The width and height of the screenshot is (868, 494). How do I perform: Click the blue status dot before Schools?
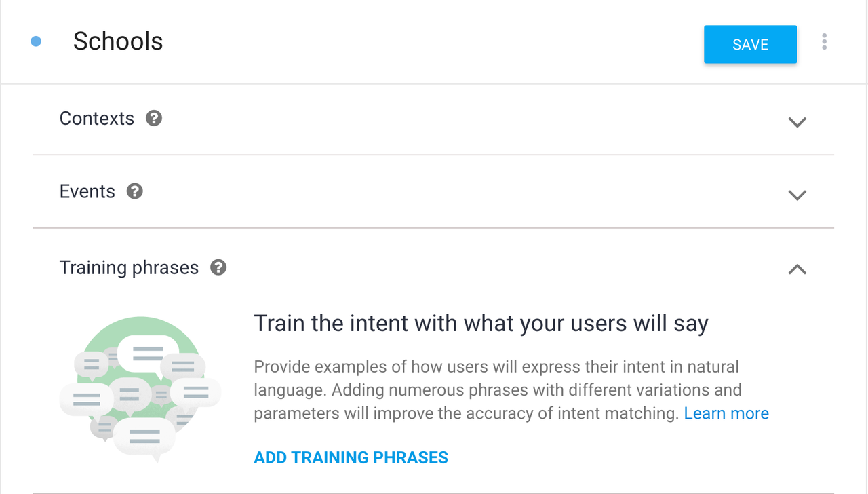37,41
